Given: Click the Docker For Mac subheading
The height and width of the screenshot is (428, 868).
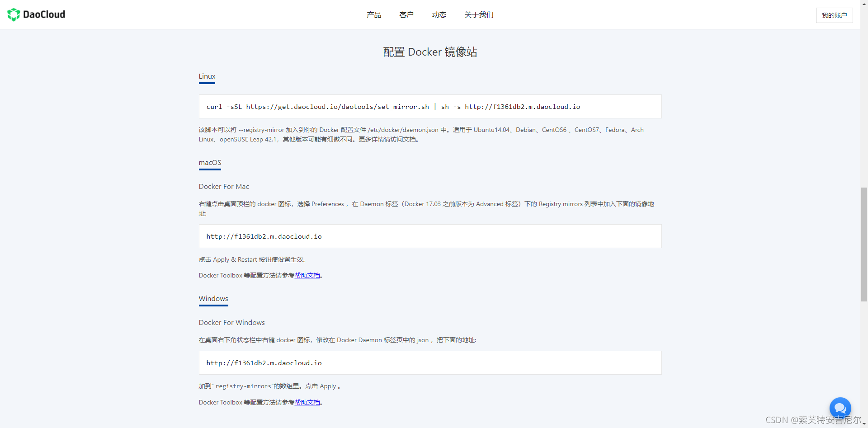Looking at the screenshot, I should tap(224, 187).
